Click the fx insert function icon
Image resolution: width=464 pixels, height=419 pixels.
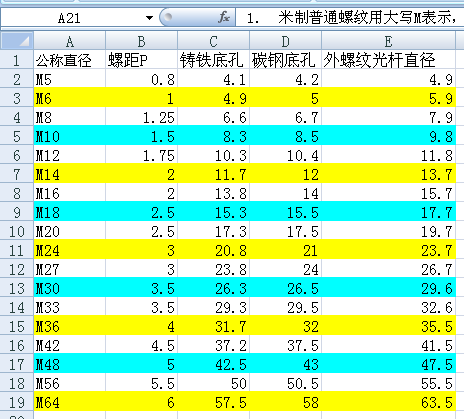coord(224,17)
